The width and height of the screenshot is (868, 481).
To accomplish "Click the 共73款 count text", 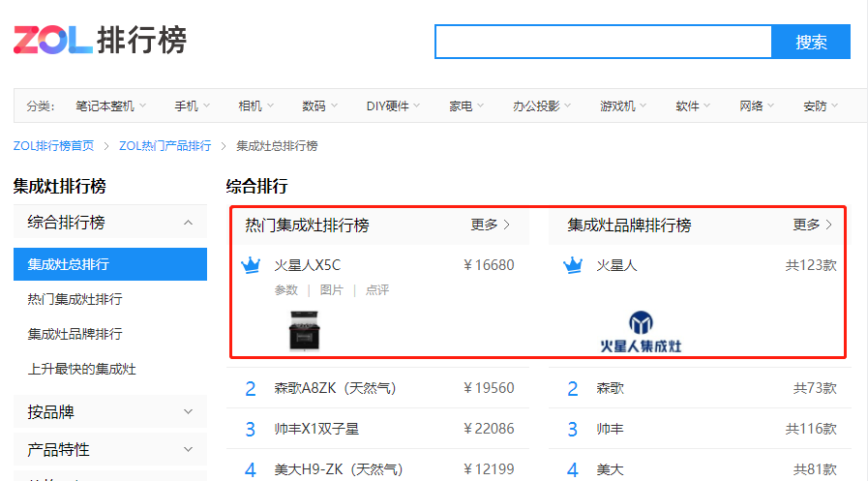I will [x=815, y=388].
